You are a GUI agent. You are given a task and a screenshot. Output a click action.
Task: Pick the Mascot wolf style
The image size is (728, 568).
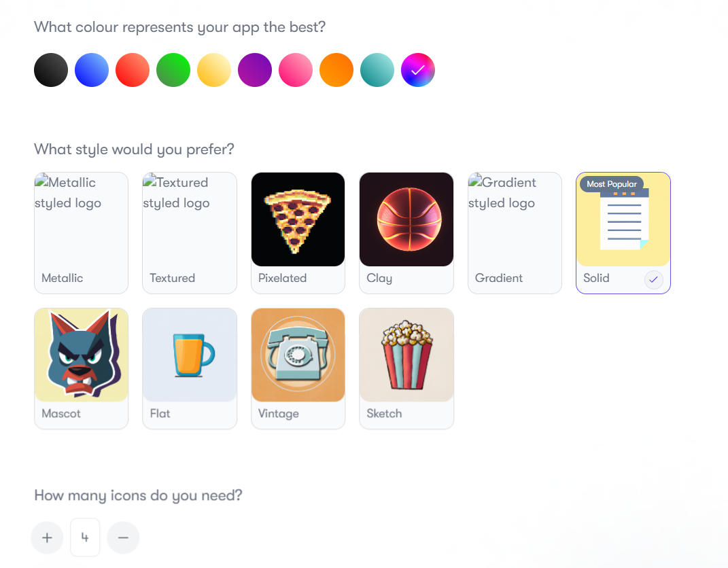pos(82,368)
